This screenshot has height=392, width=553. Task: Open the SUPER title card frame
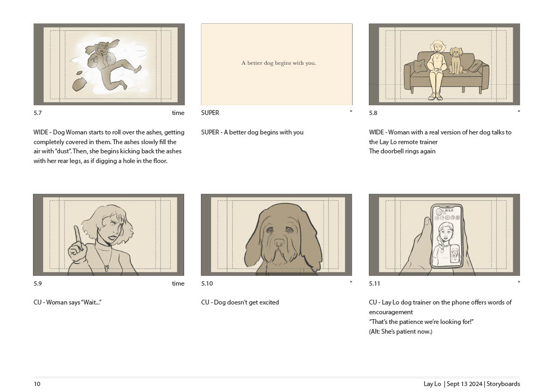tap(276, 64)
